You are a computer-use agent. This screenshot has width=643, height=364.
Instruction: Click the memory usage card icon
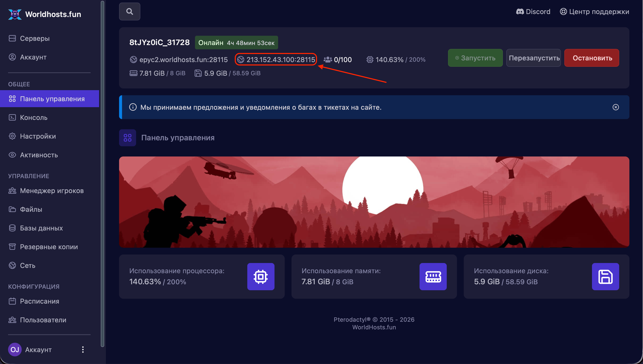pos(433,276)
